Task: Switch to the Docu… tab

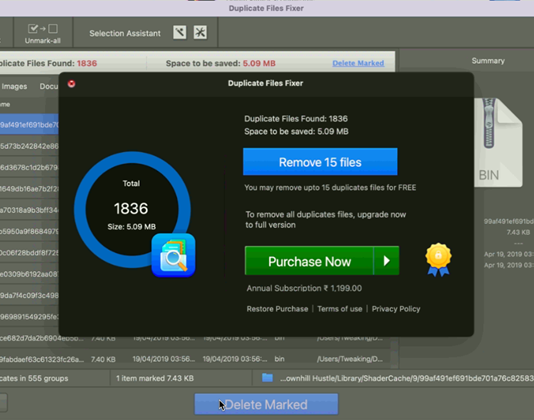Action: click(x=49, y=87)
